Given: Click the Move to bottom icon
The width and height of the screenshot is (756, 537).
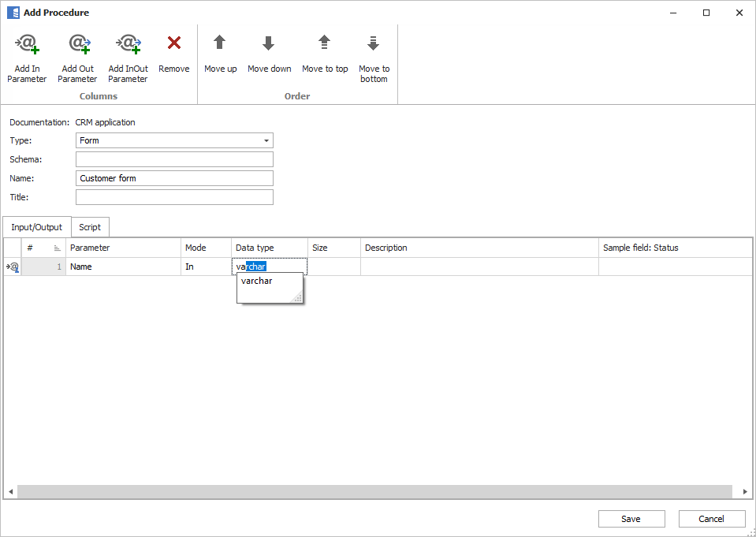Looking at the screenshot, I should pos(374,43).
